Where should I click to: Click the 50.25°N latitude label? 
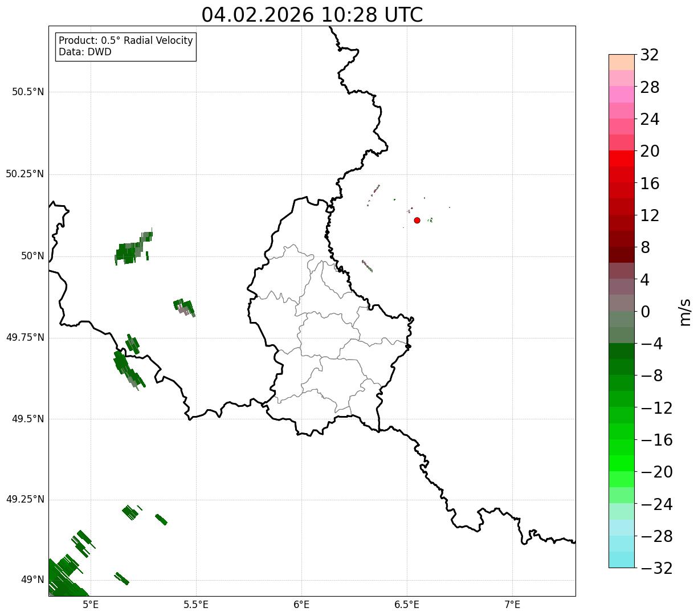pyautogui.click(x=25, y=174)
